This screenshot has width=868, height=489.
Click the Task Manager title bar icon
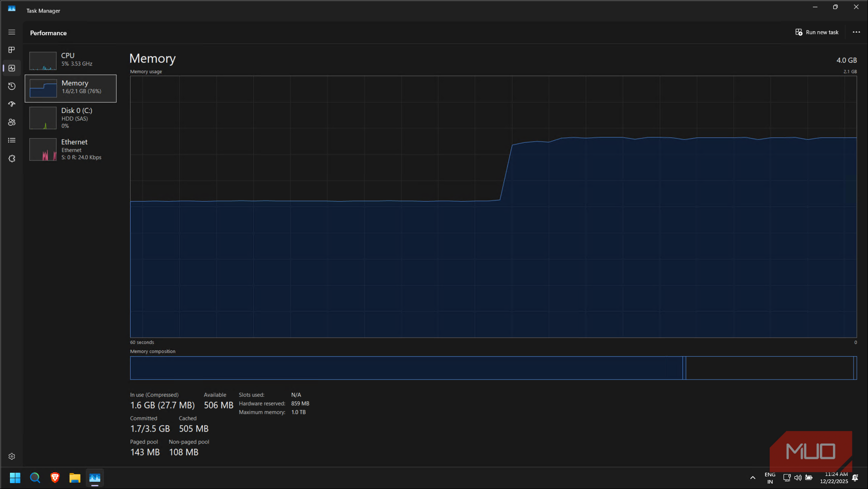(12, 9)
